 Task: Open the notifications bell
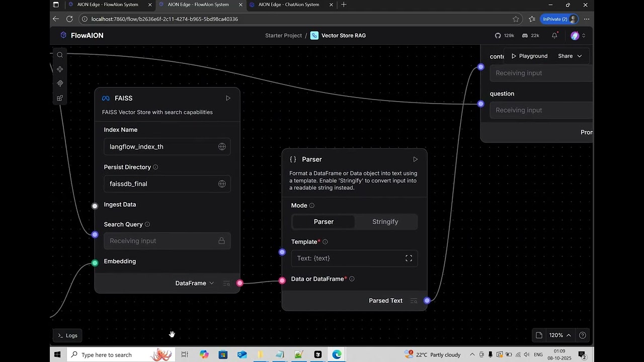click(554, 36)
